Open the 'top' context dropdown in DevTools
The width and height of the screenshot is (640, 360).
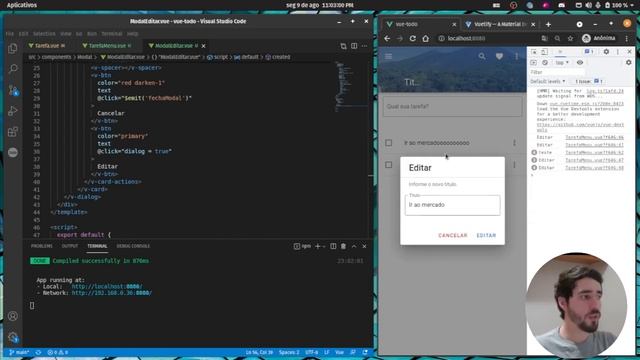click(x=562, y=62)
